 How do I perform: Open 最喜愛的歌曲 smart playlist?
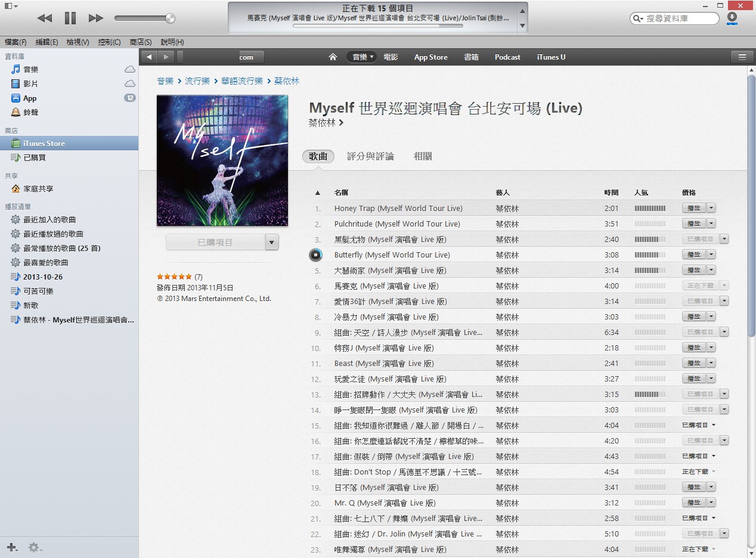pyautogui.click(x=46, y=263)
